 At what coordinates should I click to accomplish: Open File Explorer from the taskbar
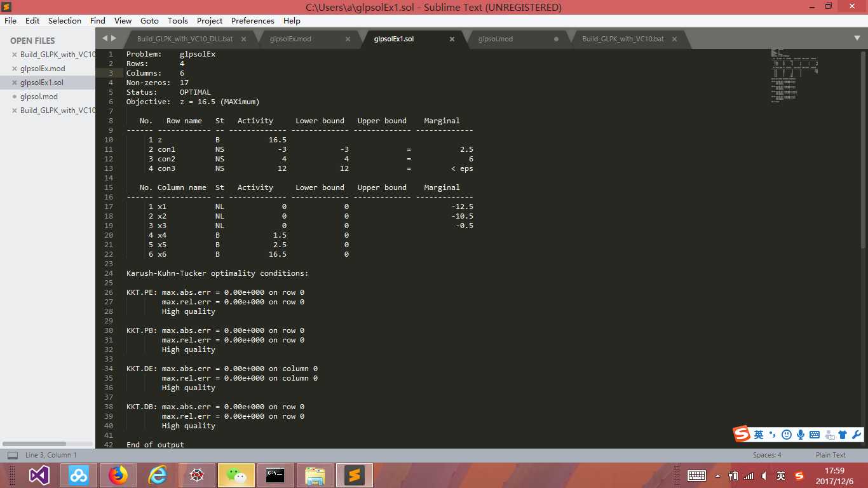point(315,475)
